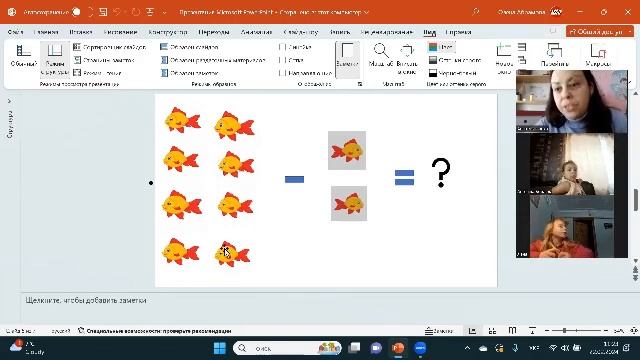Open PowerPoint from the taskbar

[x=398, y=348]
